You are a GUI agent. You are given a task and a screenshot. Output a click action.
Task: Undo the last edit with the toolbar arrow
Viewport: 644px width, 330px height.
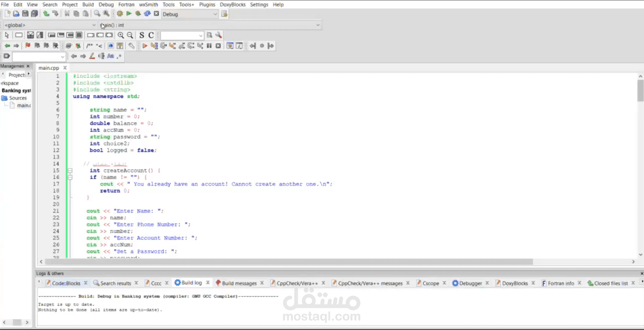click(46, 14)
